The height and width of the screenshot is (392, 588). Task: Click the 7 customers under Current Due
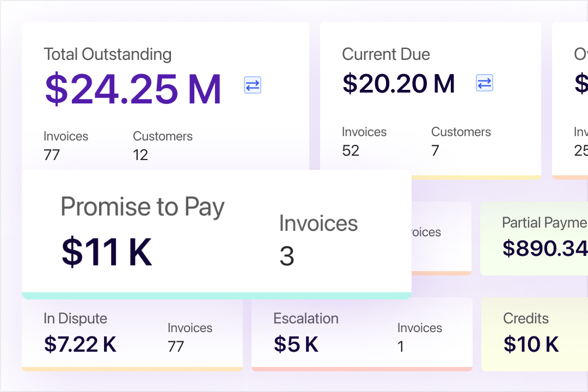[434, 151]
